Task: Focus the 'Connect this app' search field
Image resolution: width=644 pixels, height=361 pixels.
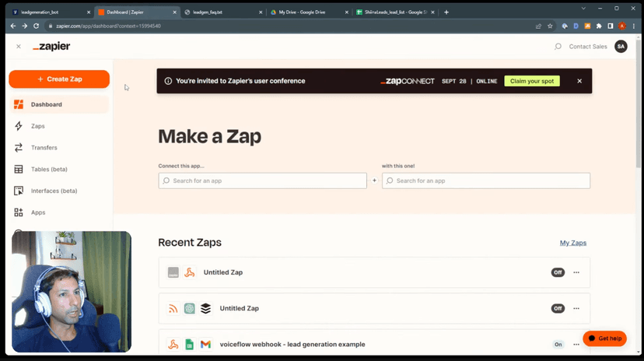Action: tap(262, 180)
